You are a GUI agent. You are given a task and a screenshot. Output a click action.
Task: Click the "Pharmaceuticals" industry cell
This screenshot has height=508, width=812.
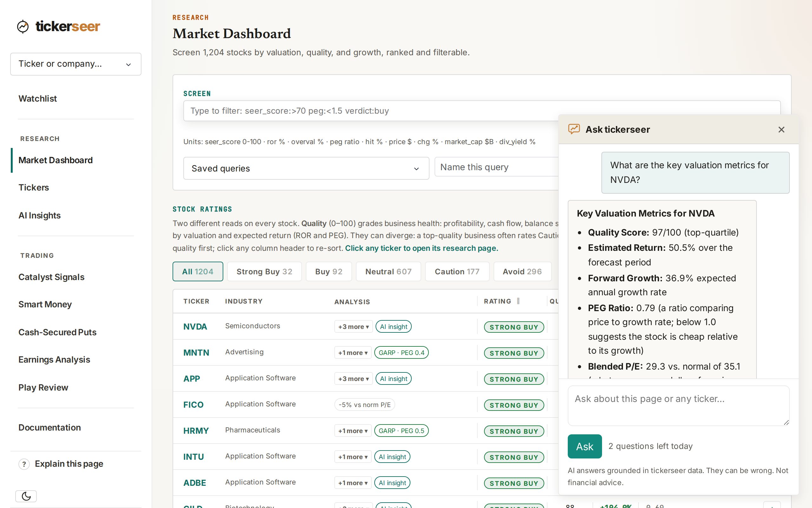253,430
